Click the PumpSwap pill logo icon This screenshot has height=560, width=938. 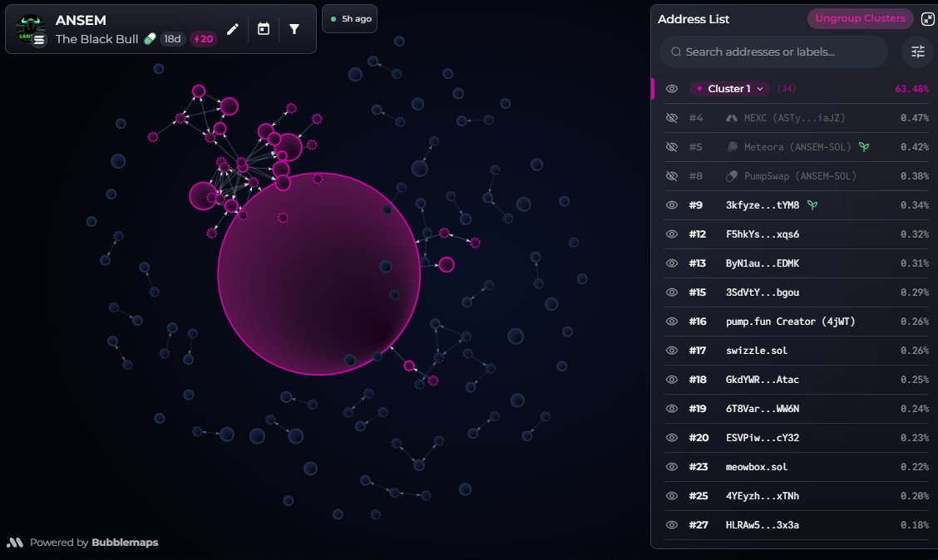click(x=732, y=175)
